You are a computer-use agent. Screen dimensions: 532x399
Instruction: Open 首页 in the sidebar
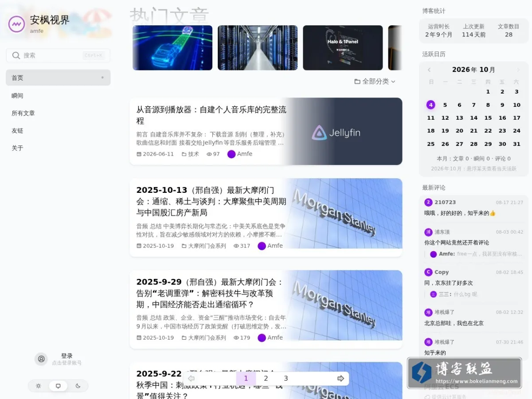click(x=58, y=78)
